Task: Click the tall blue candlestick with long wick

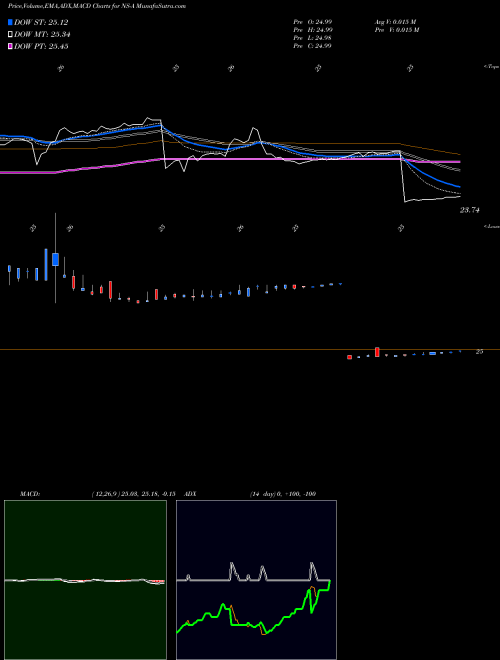Action: click(55, 258)
